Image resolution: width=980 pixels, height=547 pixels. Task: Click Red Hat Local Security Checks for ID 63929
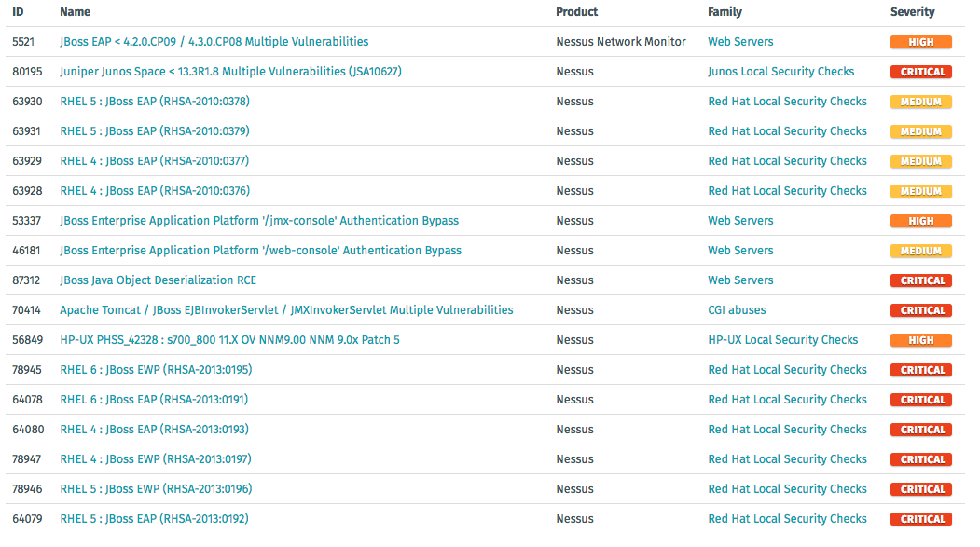(x=788, y=161)
